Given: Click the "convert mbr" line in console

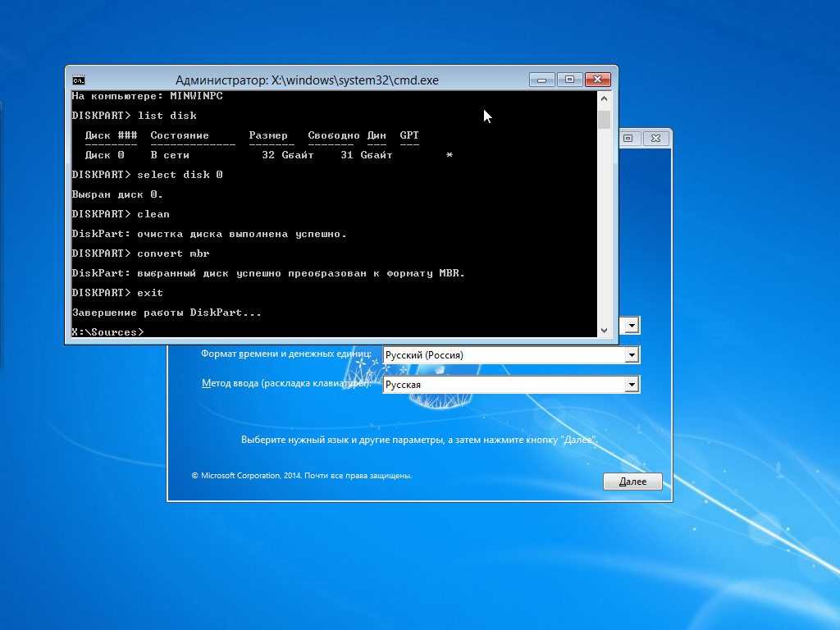Looking at the screenshot, I should 172,253.
